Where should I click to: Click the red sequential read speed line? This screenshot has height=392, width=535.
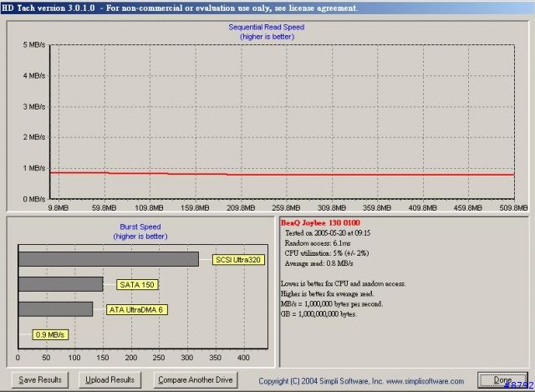point(282,175)
